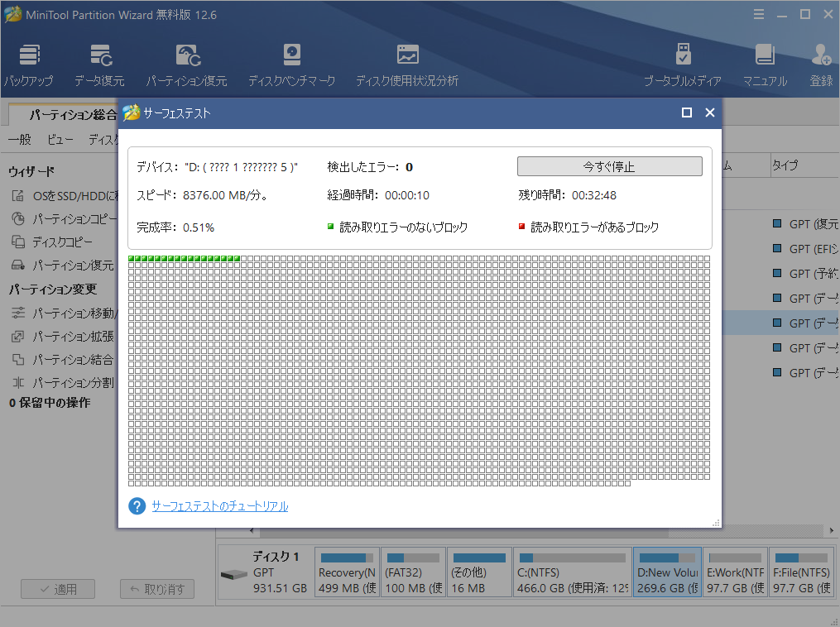This screenshot has height=627, width=840.
Task: Open the Backup (バックアップ) tool
Action: 29,65
